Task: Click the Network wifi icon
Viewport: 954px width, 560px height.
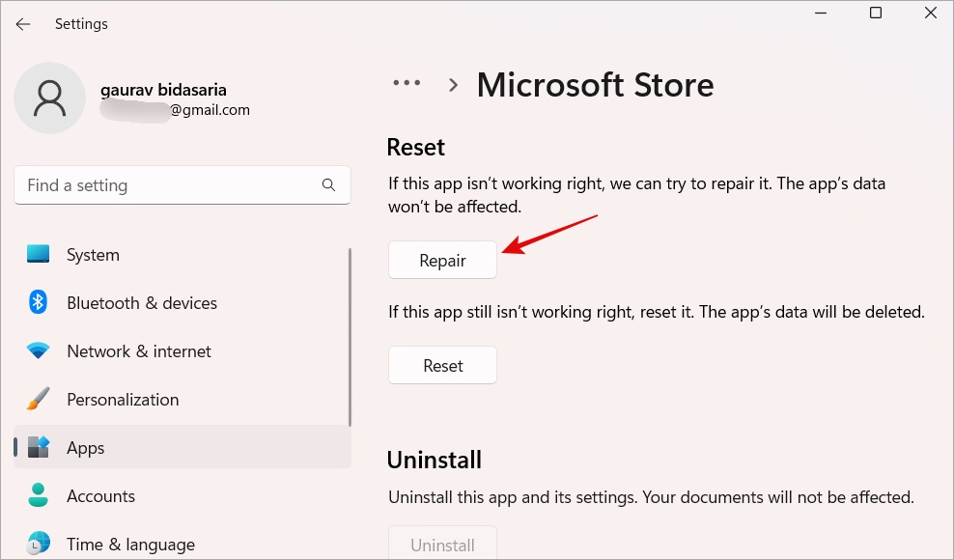Action: pyautogui.click(x=39, y=351)
